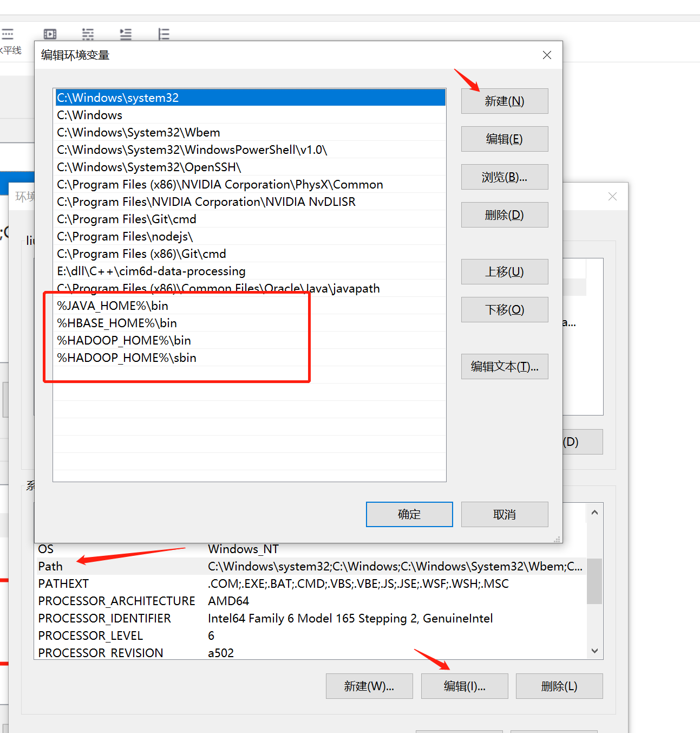
Task: Move entry down with 下移(O)
Action: coord(504,309)
